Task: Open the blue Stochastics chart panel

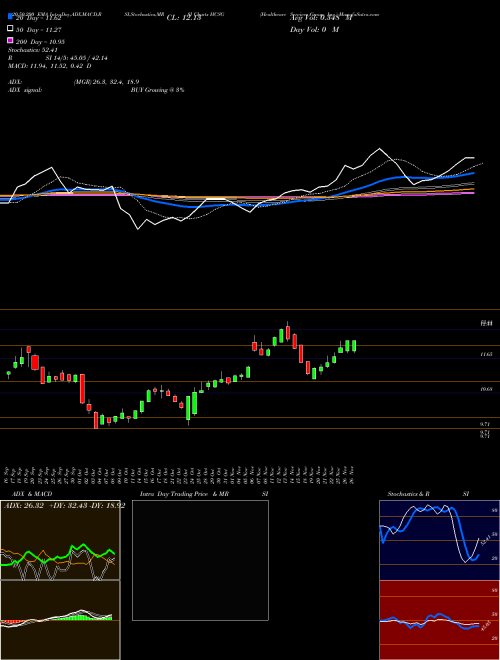Action: pyautogui.click(x=439, y=540)
